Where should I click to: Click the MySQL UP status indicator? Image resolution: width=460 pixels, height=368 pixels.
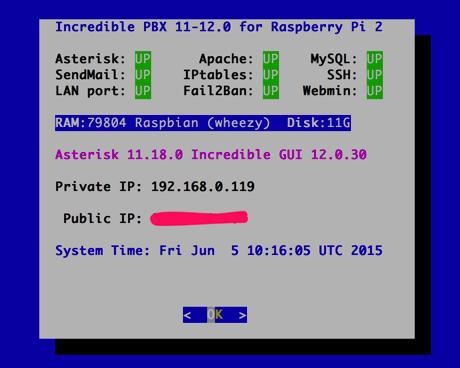tap(375, 59)
